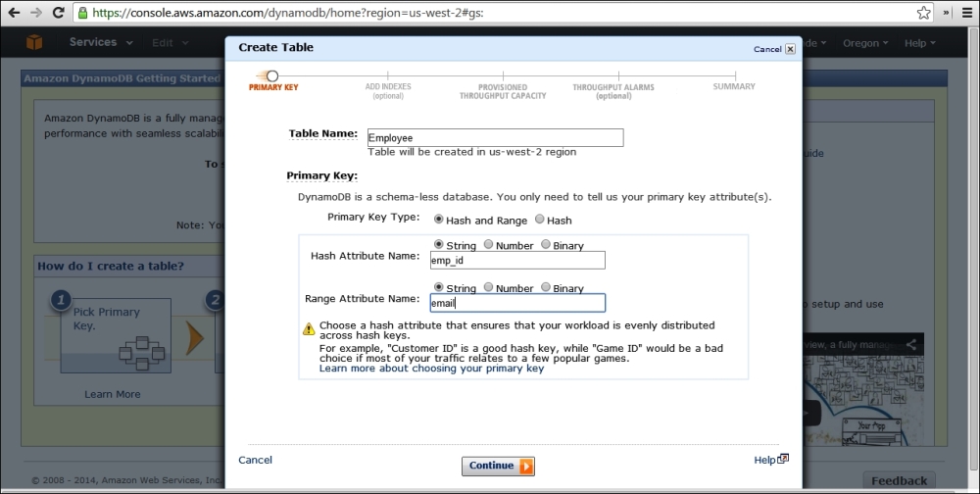Image resolution: width=980 pixels, height=494 pixels.
Task: Set hash attribute type to Number
Action: (x=488, y=244)
